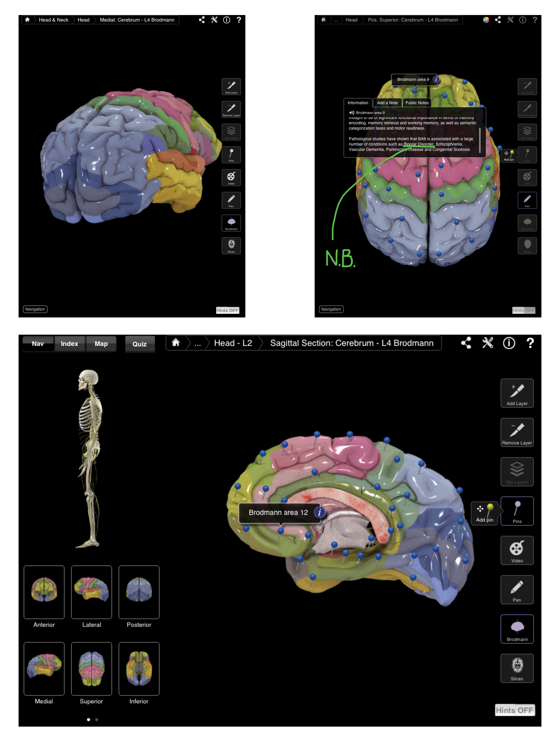Open the Video tool in bottom panel
Screen dimensions: 560x747
[517, 550]
